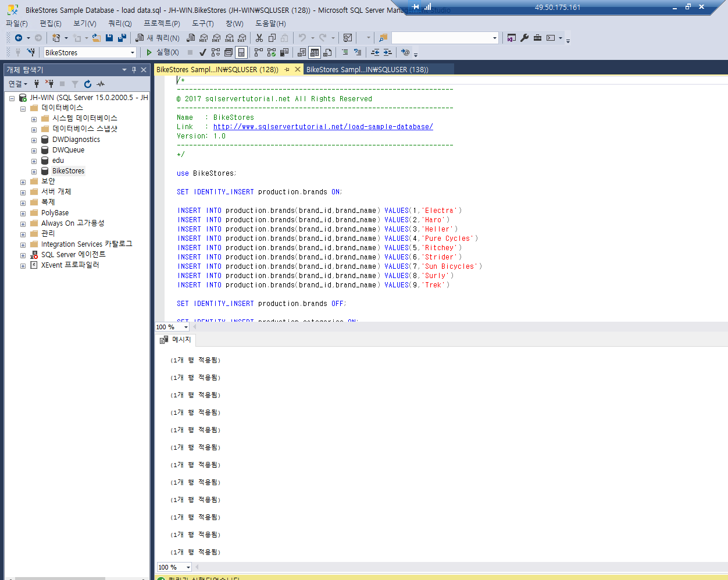Expand the 보안 folder node
Image resolution: width=728 pixels, height=580 pixels.
[x=23, y=182]
